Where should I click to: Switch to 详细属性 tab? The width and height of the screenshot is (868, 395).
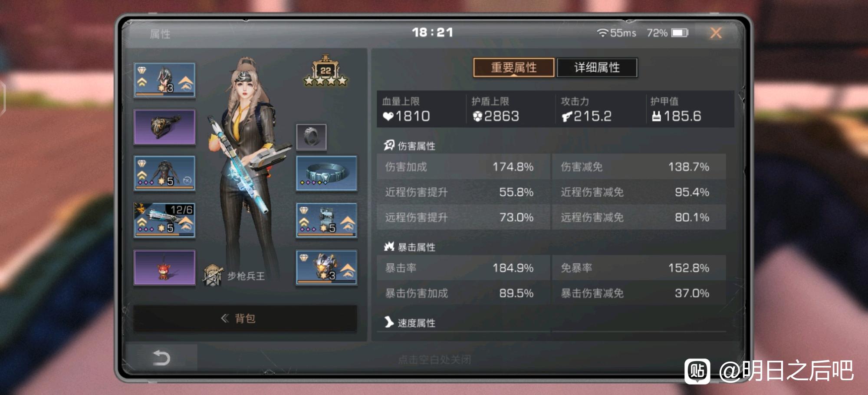point(597,67)
